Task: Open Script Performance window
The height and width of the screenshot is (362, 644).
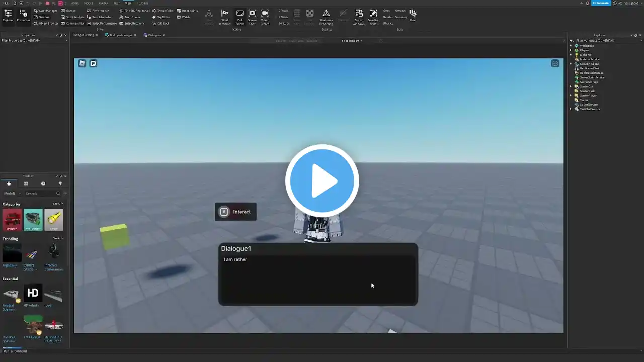Action: pyautogui.click(x=102, y=23)
